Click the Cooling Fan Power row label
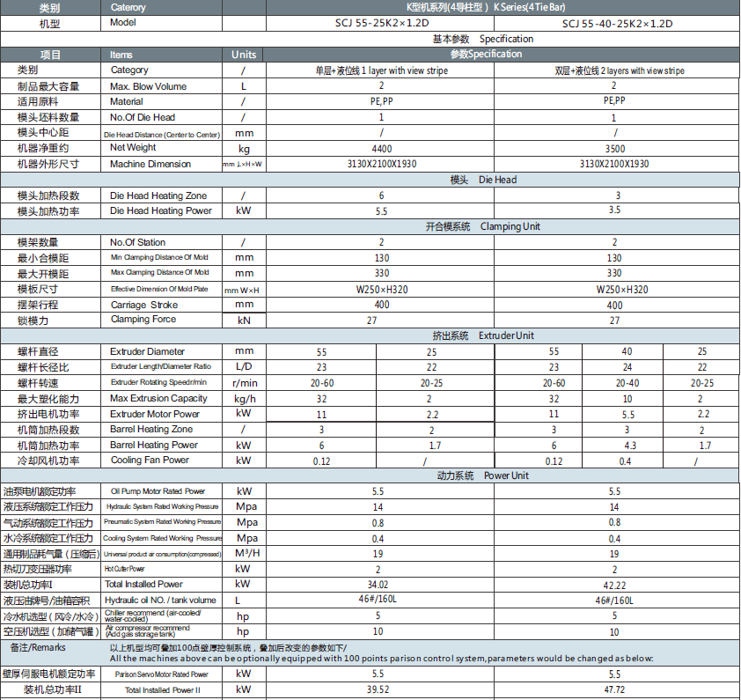 point(150,461)
